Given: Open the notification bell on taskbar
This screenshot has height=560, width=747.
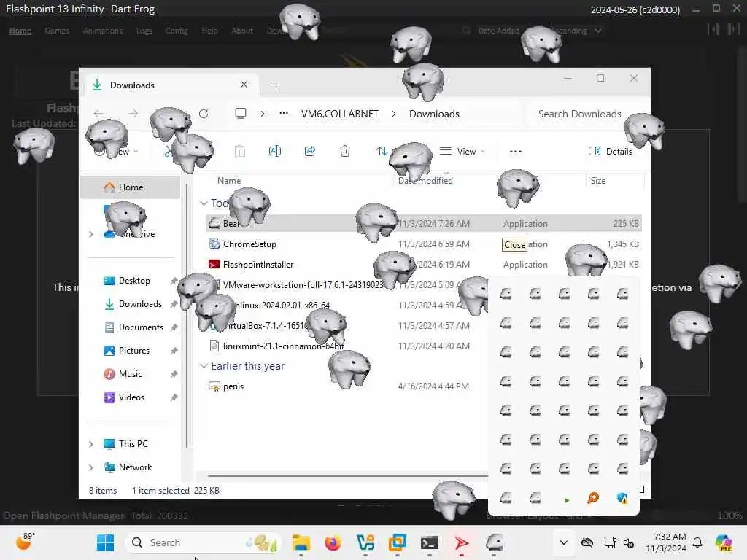Looking at the screenshot, I should click(x=697, y=542).
